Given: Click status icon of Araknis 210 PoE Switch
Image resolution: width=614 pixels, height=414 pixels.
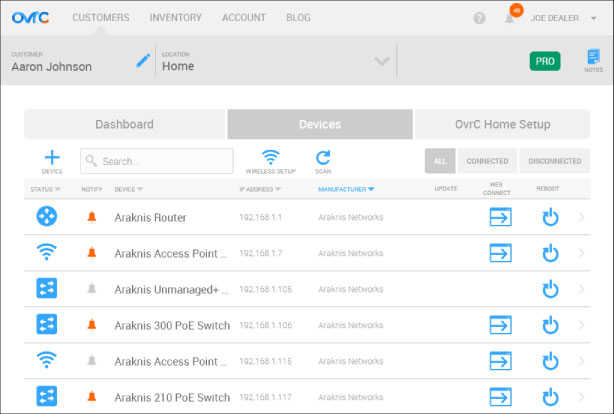Looking at the screenshot, I should coord(47,396).
